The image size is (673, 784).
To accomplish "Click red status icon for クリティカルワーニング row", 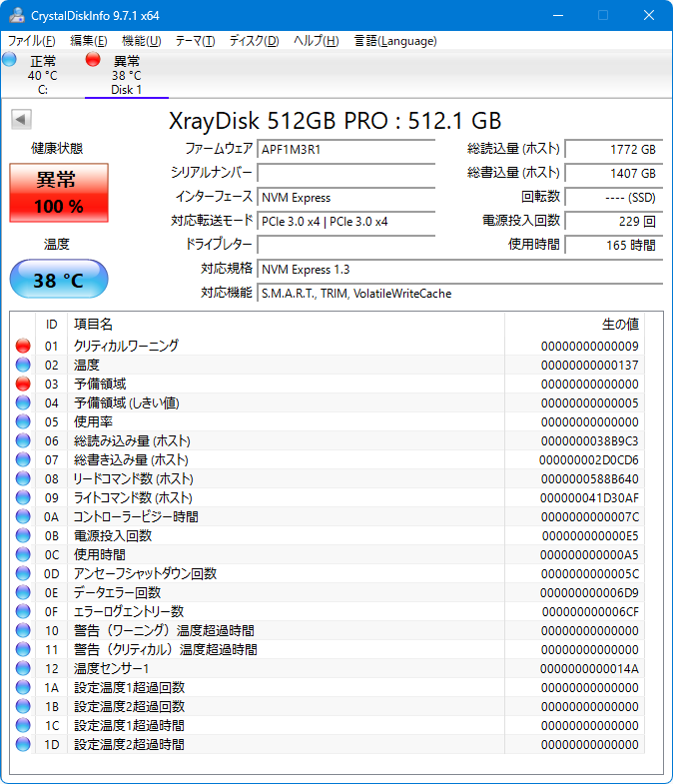I will [23, 346].
